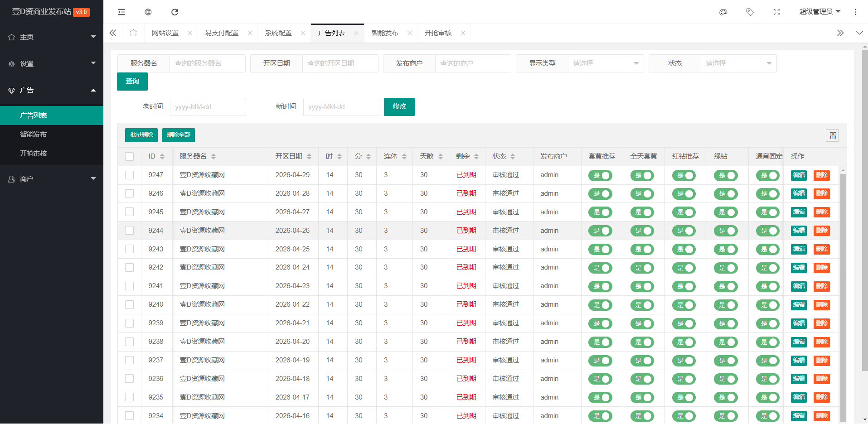
Task: Check the select-all header checkbox
Action: click(129, 156)
